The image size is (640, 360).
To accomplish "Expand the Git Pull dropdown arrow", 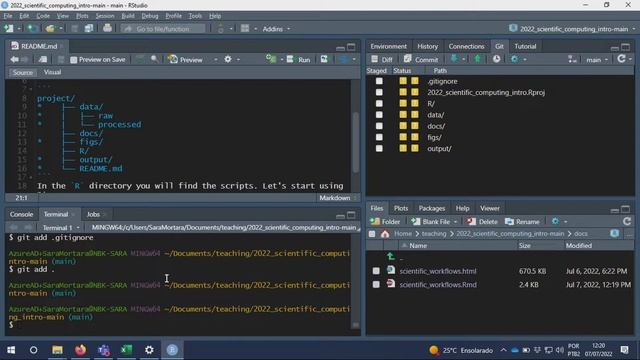I will (x=464, y=60).
